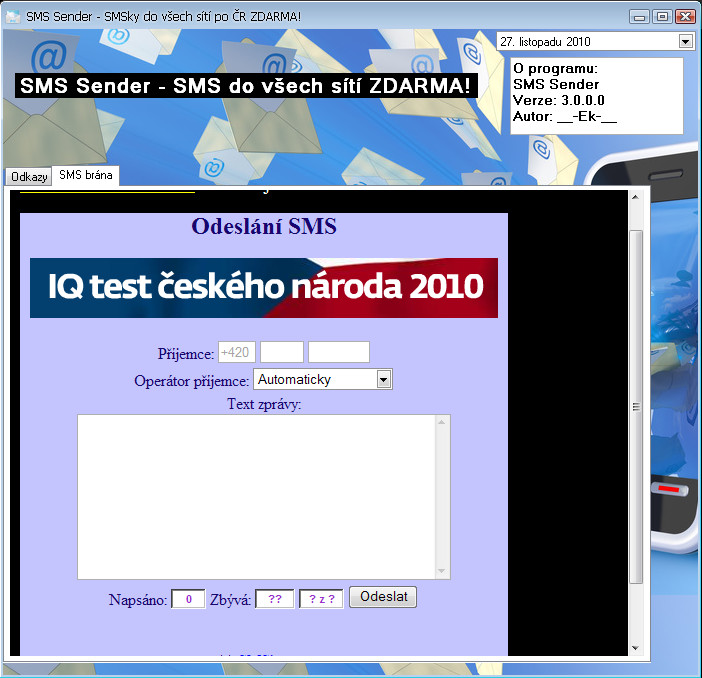The width and height of the screenshot is (702, 678).
Task: Click the Odeslání SMS heading
Action: tap(264, 227)
